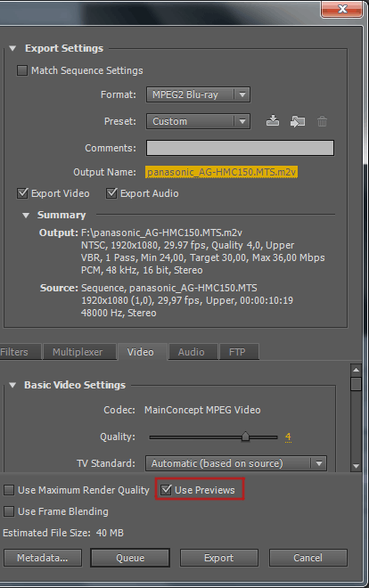The height and width of the screenshot is (588, 369).
Task: Close the export settings dialog
Action: (341, 9)
